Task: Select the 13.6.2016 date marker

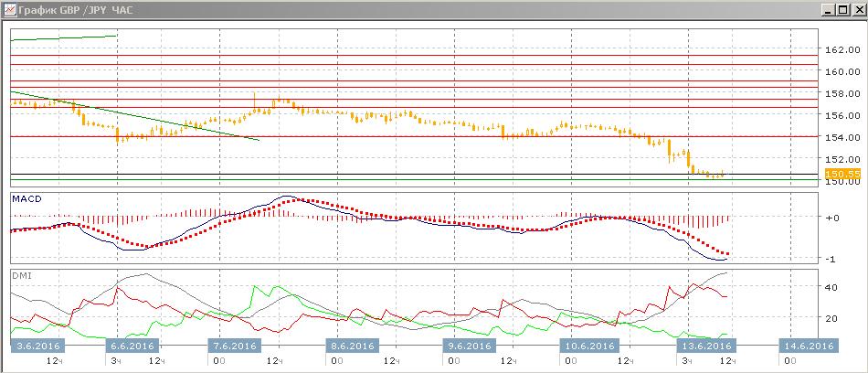Action: [x=705, y=346]
